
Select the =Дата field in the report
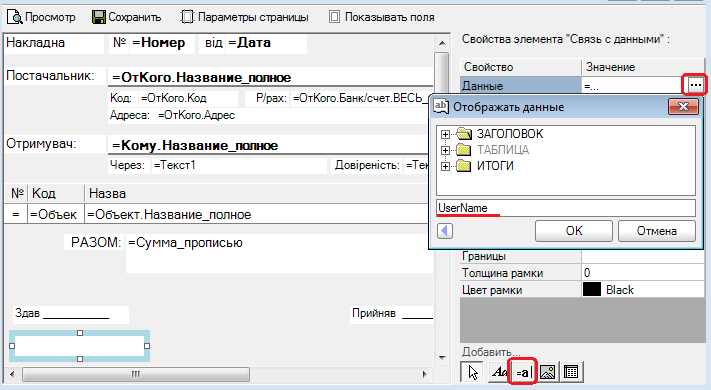tap(266, 43)
